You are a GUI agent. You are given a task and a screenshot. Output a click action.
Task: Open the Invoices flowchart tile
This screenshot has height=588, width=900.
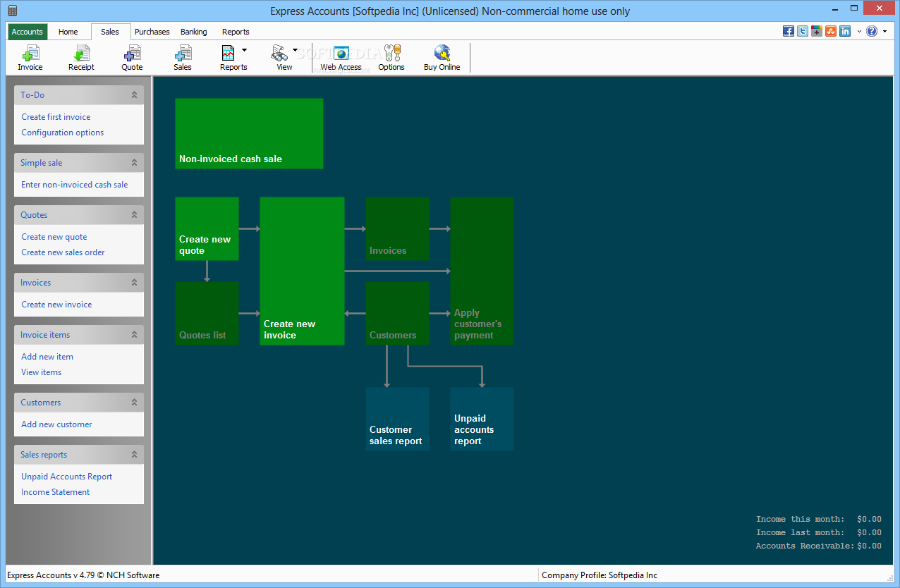coord(397,228)
